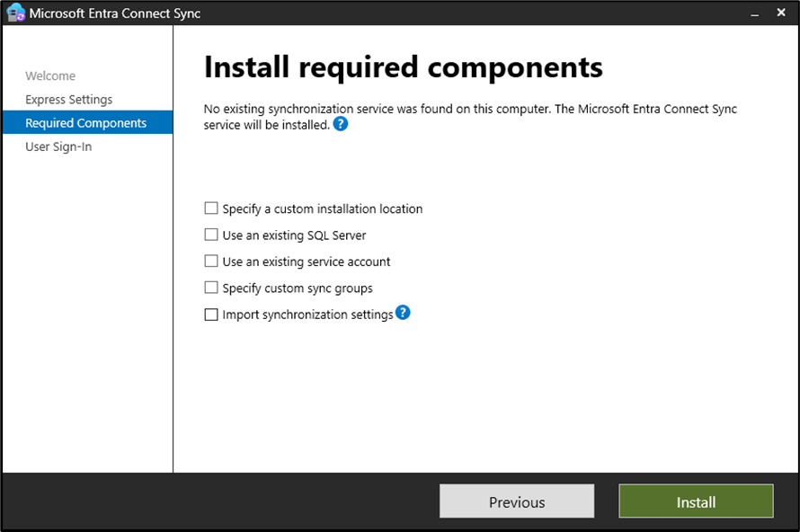Toggle the Specify custom sync groups checkbox
Image resolution: width=800 pixels, height=532 pixels.
(211, 288)
